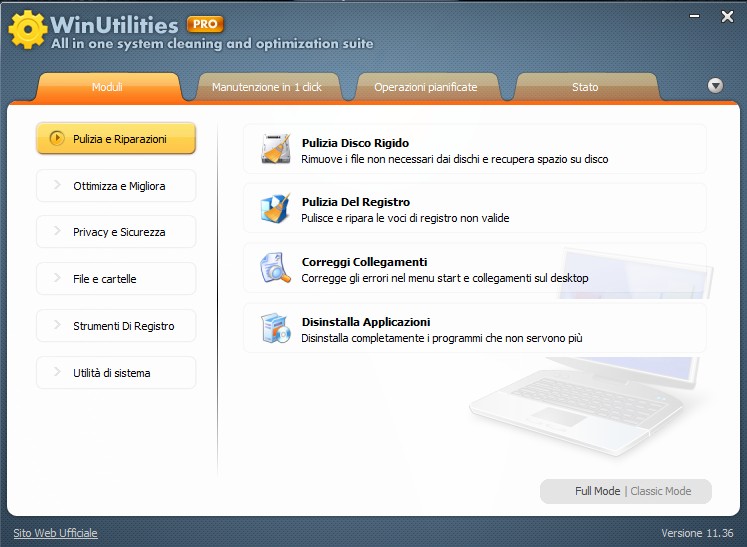Select the Utilità di sistema category
The height and width of the screenshot is (547, 747).
[x=116, y=373]
